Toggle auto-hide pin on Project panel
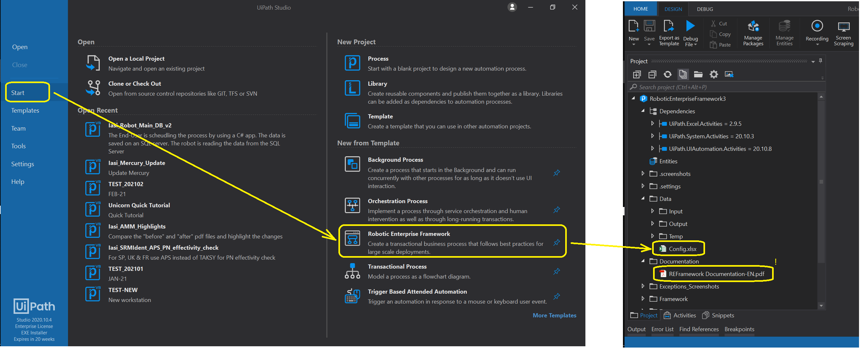The width and height of the screenshot is (868, 353). 821,61
